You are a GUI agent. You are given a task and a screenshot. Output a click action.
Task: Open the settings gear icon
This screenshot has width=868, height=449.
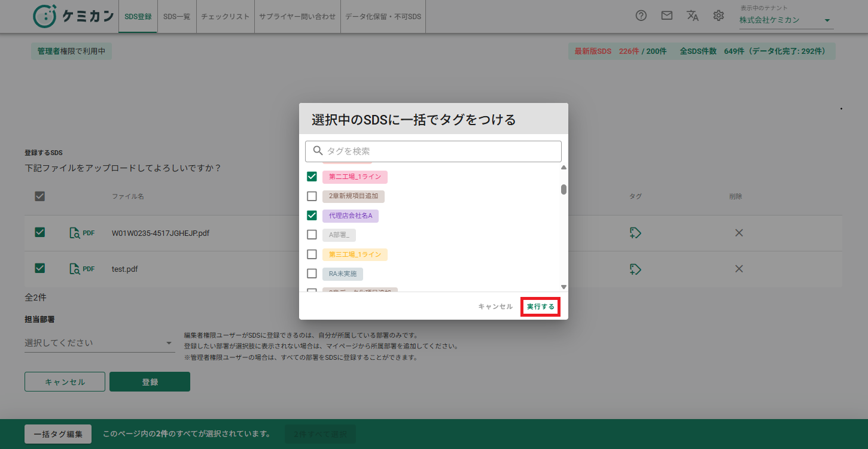tap(718, 16)
